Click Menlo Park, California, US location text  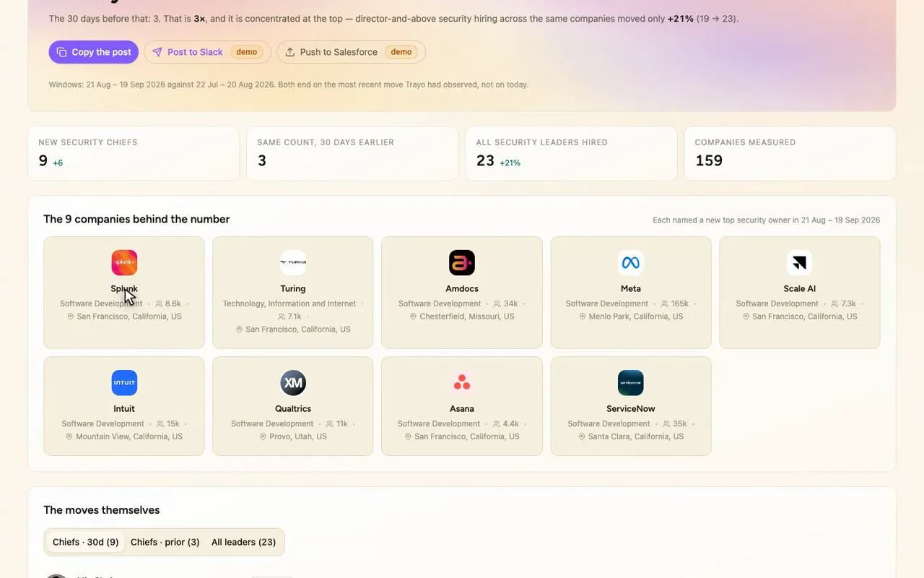(636, 316)
